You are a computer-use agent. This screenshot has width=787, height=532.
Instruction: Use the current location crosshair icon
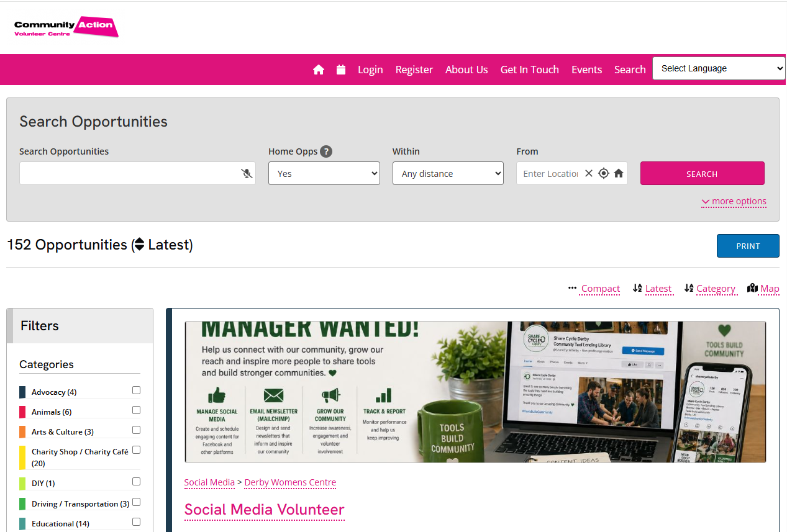point(604,173)
